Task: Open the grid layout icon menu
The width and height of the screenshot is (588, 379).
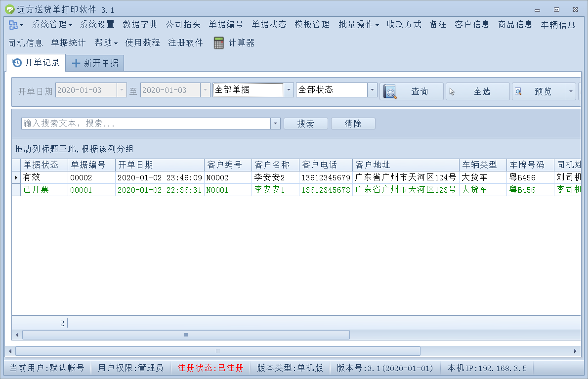Action: 15,25
